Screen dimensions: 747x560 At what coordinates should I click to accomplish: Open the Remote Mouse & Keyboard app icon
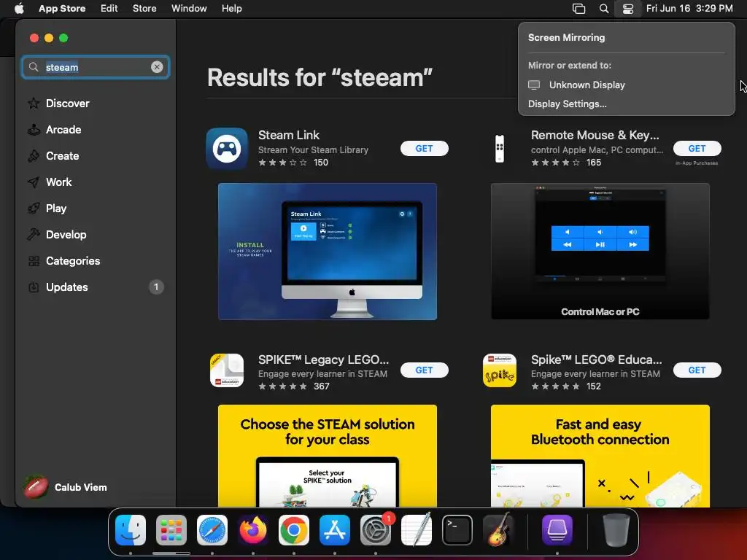point(499,148)
